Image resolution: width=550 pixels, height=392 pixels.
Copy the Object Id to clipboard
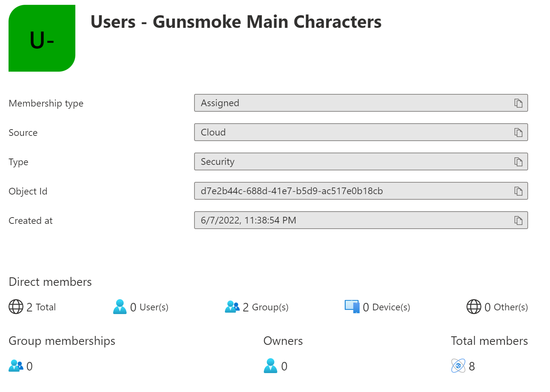518,191
